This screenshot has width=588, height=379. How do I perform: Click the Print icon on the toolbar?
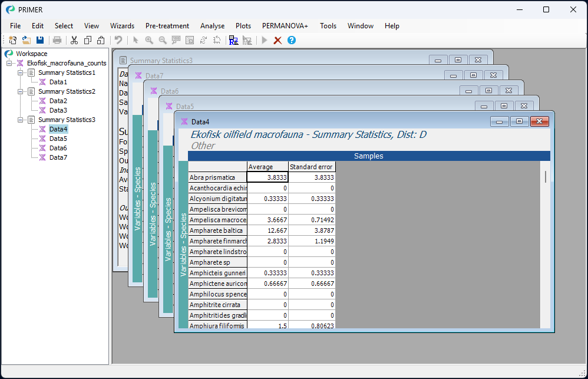57,40
